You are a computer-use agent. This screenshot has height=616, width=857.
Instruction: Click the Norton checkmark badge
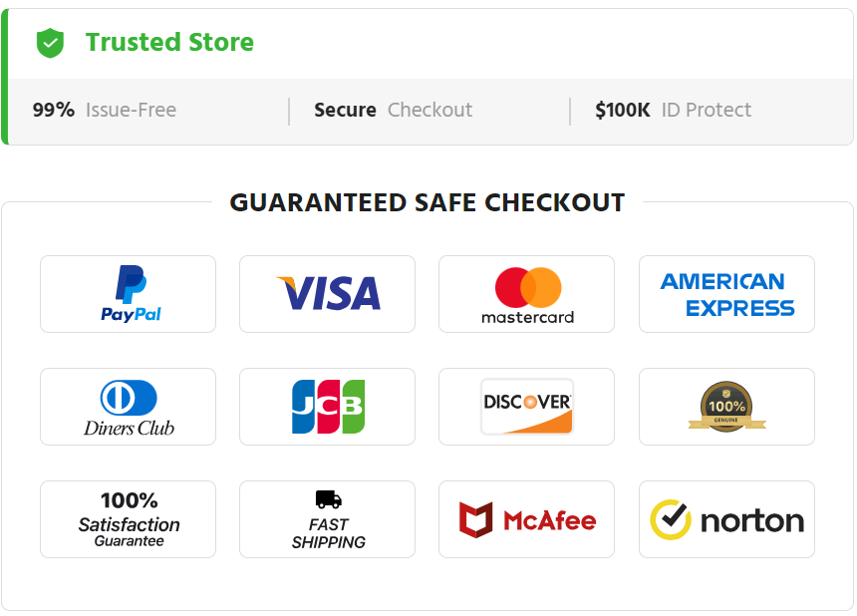pyautogui.click(x=726, y=519)
